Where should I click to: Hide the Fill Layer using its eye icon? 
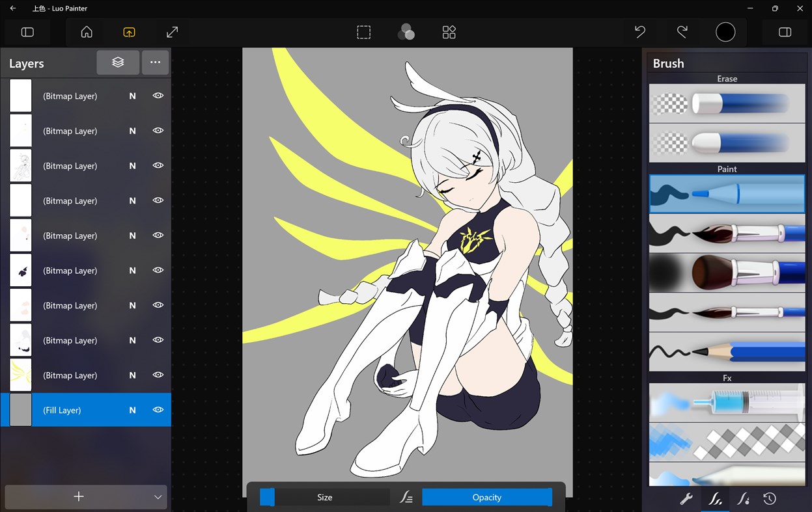click(158, 410)
